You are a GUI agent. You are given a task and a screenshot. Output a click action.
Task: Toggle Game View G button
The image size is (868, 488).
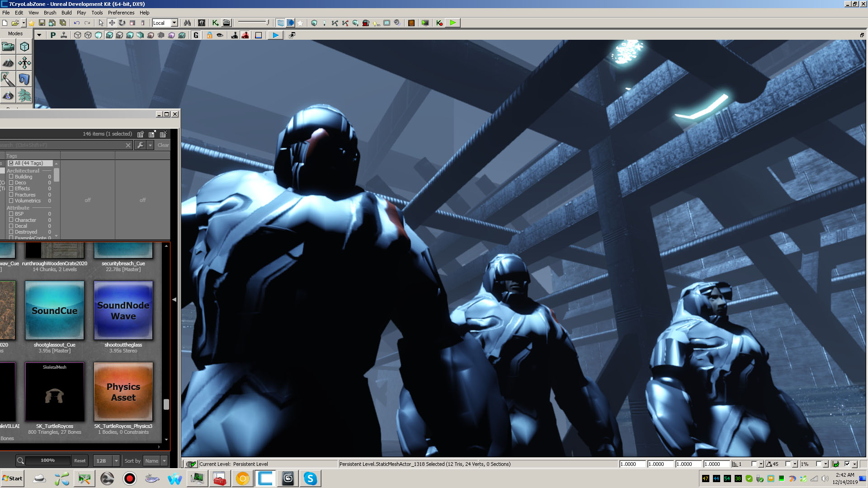tap(196, 35)
